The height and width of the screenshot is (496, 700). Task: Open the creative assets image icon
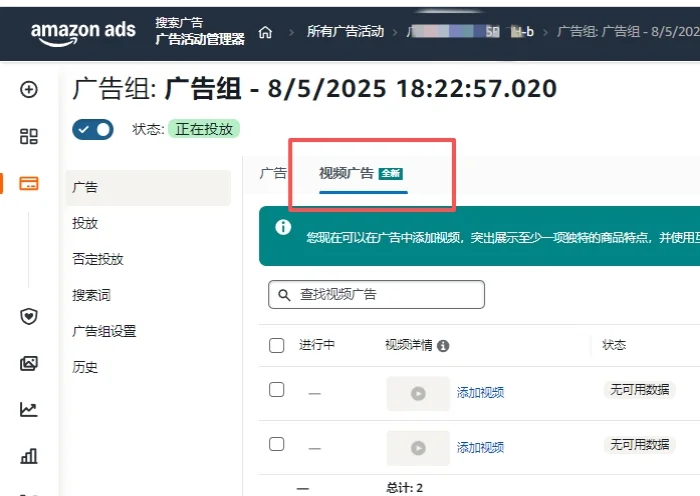coord(29,363)
